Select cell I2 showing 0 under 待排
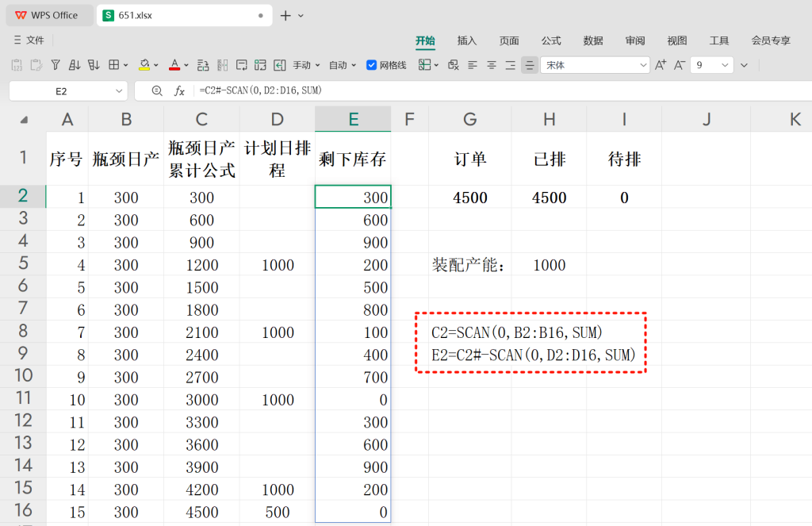 624,197
